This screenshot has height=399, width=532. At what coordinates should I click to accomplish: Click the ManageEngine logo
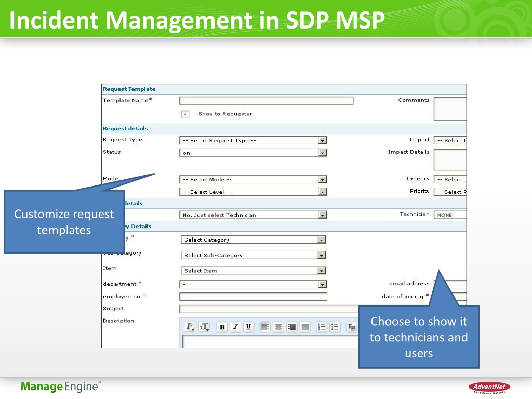[61, 387]
